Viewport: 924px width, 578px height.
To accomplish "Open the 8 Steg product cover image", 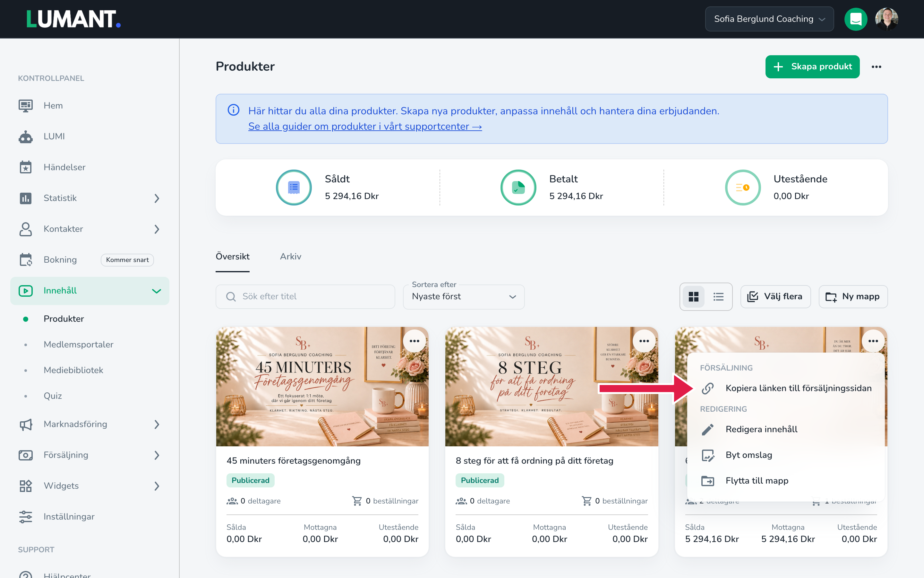I will point(552,387).
